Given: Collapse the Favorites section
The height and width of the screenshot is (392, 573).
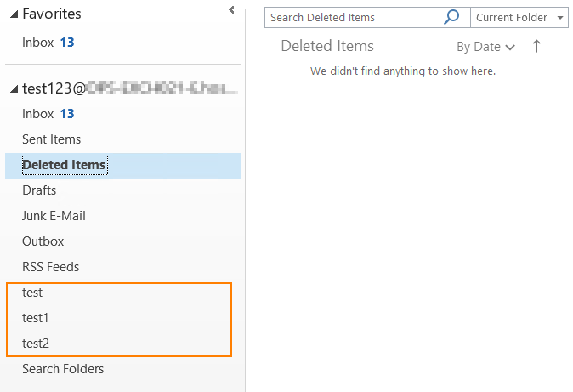Looking at the screenshot, I should click(x=13, y=14).
